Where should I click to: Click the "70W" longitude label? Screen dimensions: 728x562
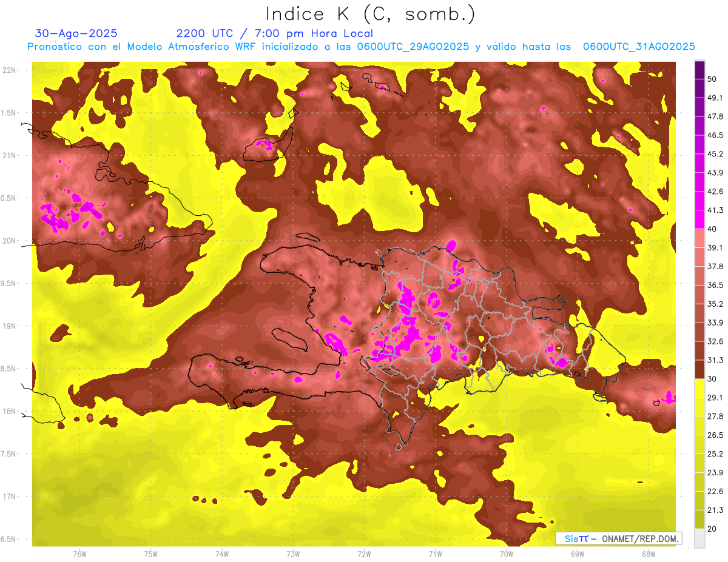point(507,554)
